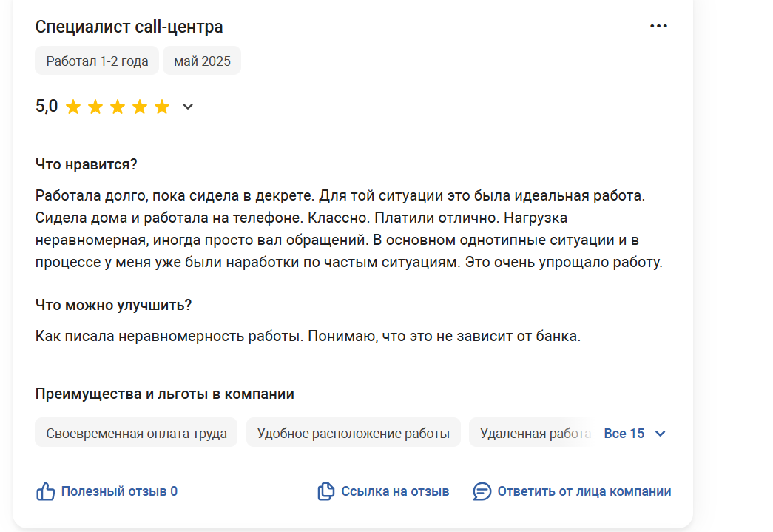The width and height of the screenshot is (773, 532).
Task: Click the 'Преимущества и льготы в компании' heading
Action: (165, 394)
